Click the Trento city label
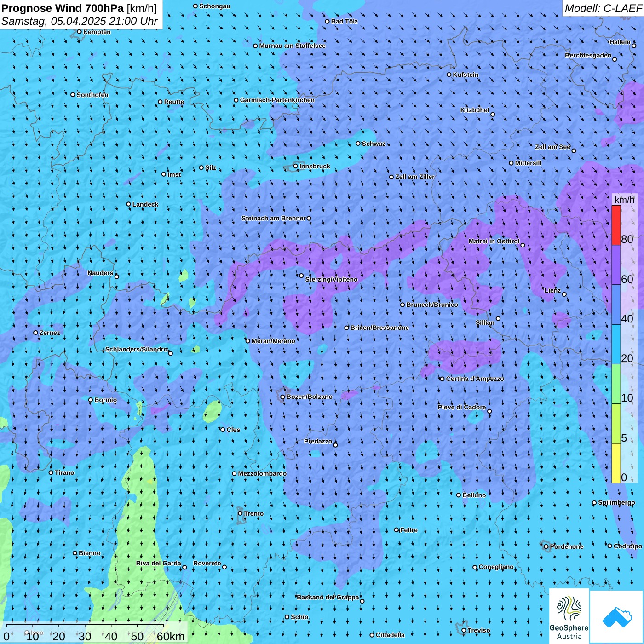644x644 pixels. [254, 513]
